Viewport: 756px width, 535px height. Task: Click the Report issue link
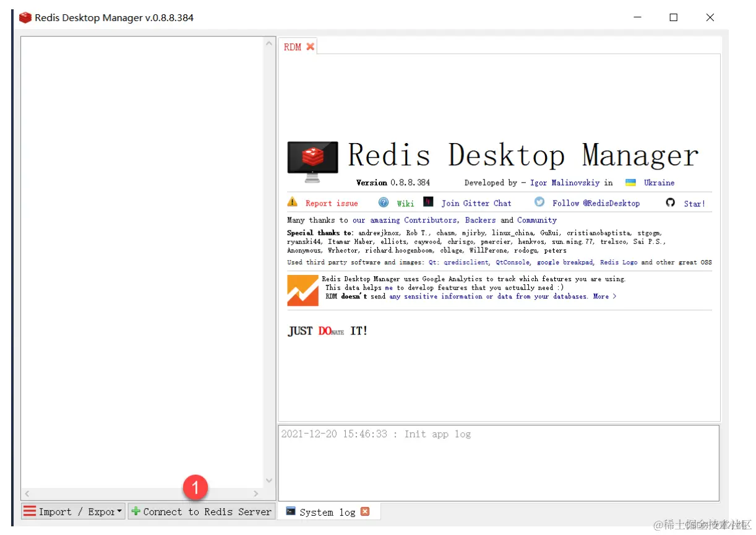[x=332, y=203]
